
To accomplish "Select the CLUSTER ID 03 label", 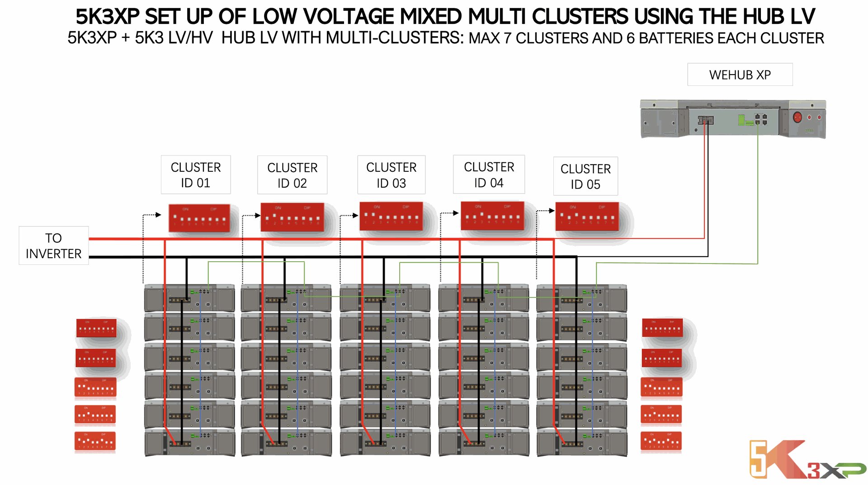I will click(391, 175).
